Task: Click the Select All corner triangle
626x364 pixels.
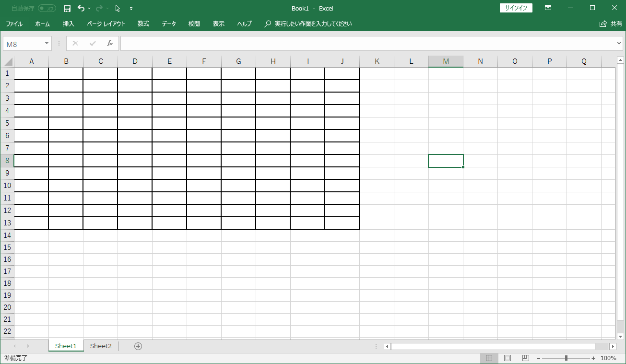Action: [x=7, y=61]
